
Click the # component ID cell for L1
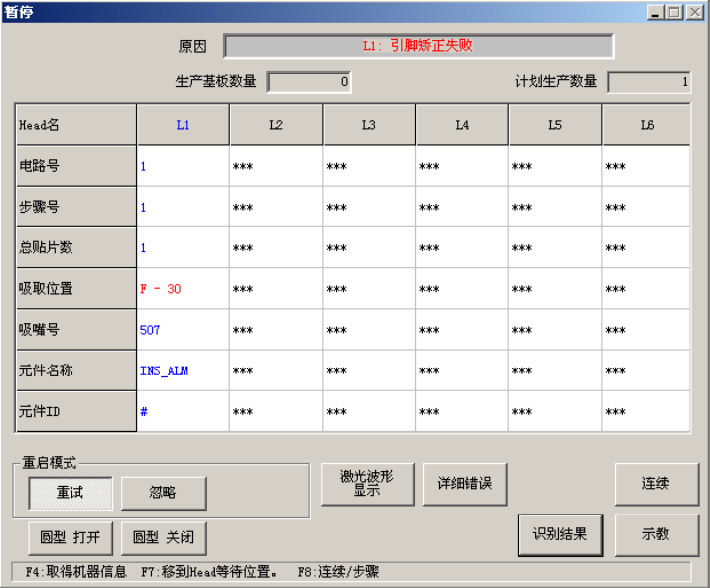click(x=184, y=411)
